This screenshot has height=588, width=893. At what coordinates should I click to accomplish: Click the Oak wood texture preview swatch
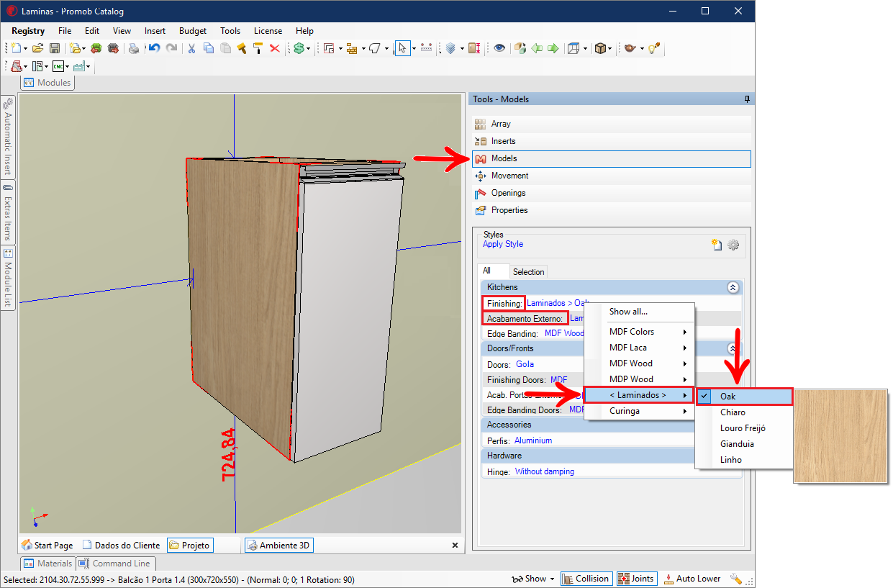840,436
